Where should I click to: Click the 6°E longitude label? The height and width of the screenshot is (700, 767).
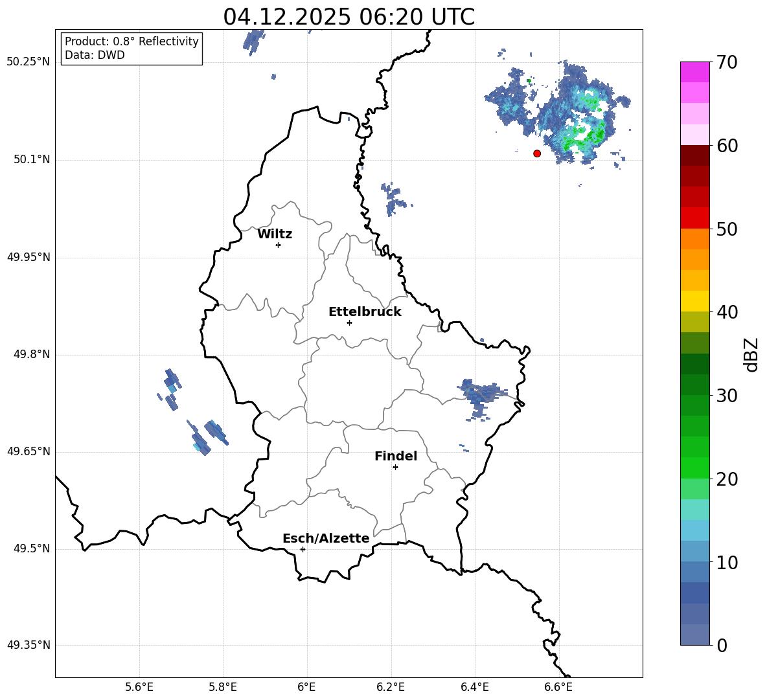pyautogui.click(x=306, y=687)
